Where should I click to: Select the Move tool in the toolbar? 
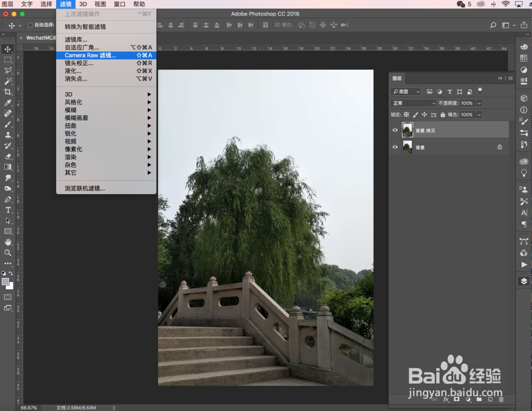[x=7, y=49]
